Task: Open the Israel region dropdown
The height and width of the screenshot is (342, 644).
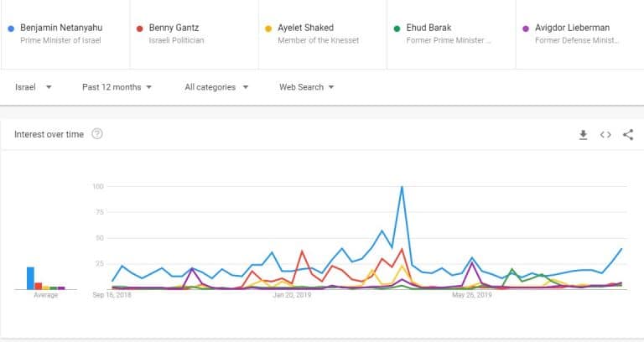Action: pos(34,87)
